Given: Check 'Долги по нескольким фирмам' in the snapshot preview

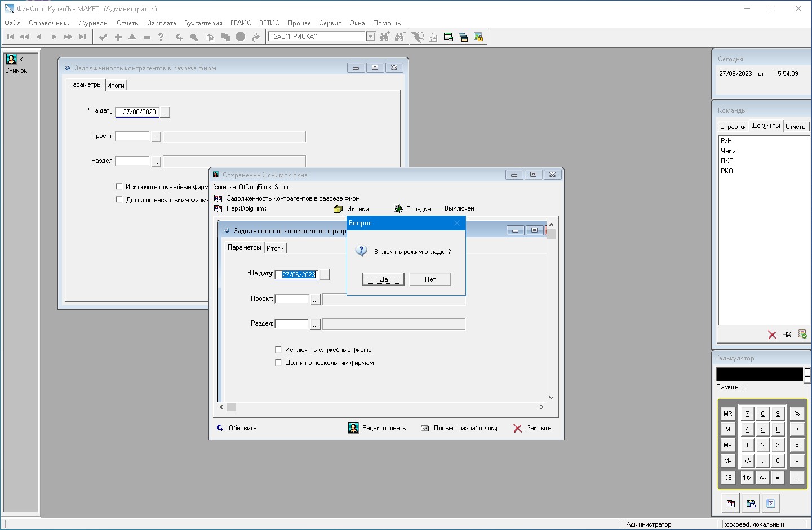Looking at the screenshot, I should (278, 362).
